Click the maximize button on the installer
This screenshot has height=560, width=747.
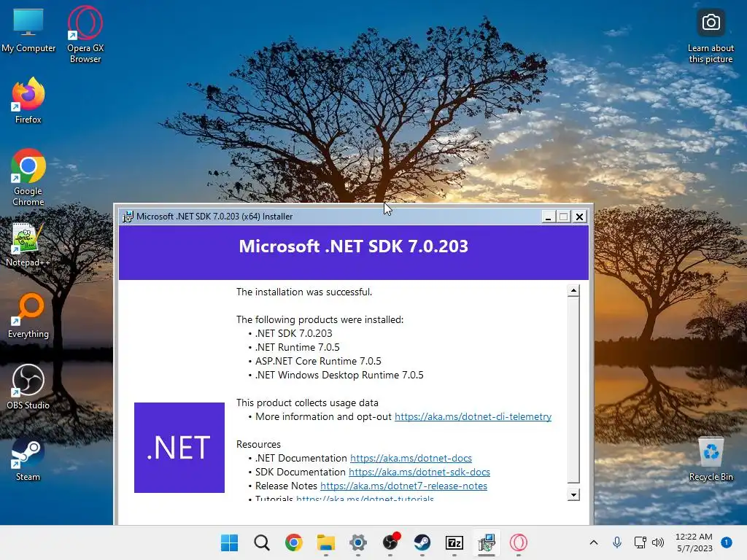(x=564, y=217)
